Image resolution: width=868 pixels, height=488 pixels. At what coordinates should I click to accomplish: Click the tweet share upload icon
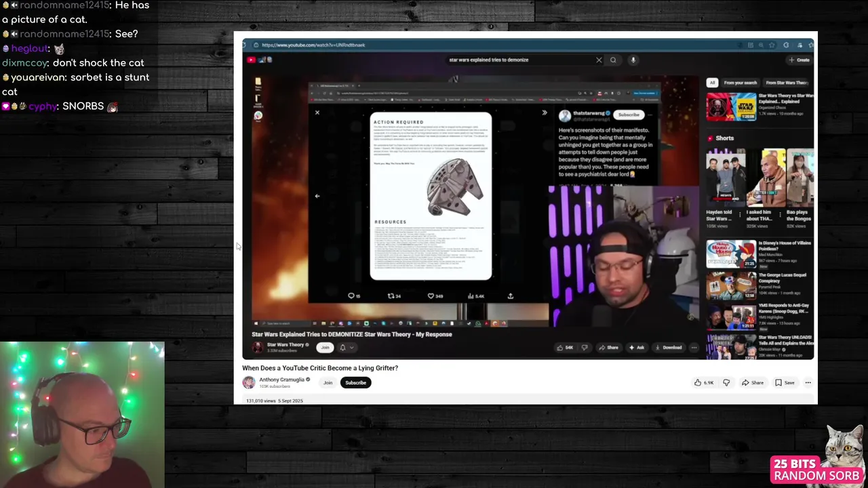[510, 296]
